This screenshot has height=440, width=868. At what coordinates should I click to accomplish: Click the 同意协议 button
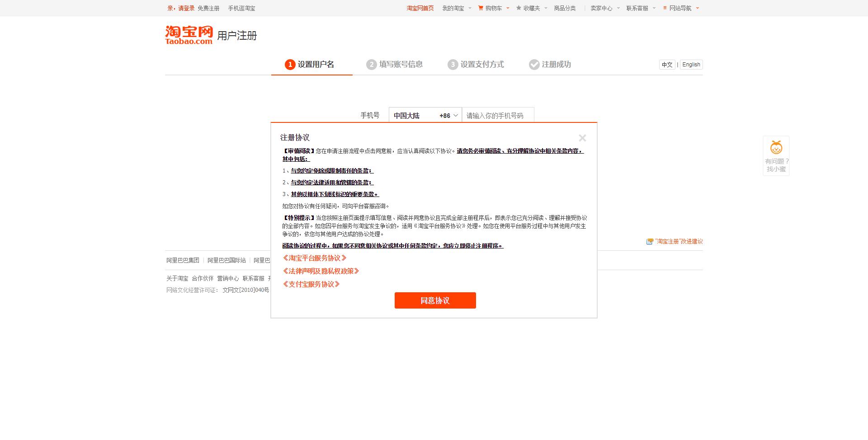coord(435,300)
